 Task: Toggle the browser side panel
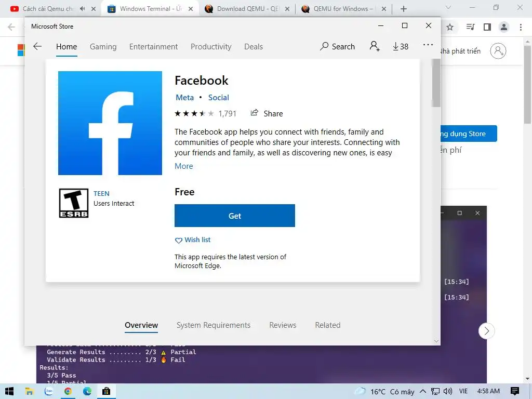487,27
